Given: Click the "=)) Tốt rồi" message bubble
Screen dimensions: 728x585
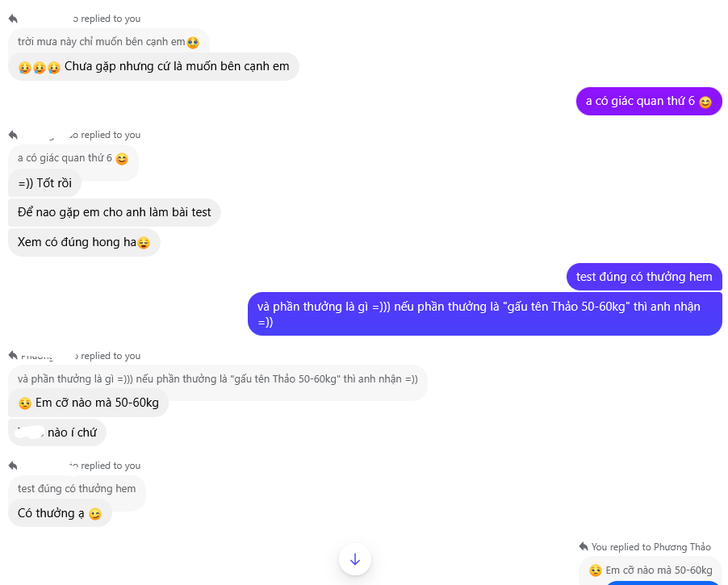Looking at the screenshot, I should click(x=45, y=183).
